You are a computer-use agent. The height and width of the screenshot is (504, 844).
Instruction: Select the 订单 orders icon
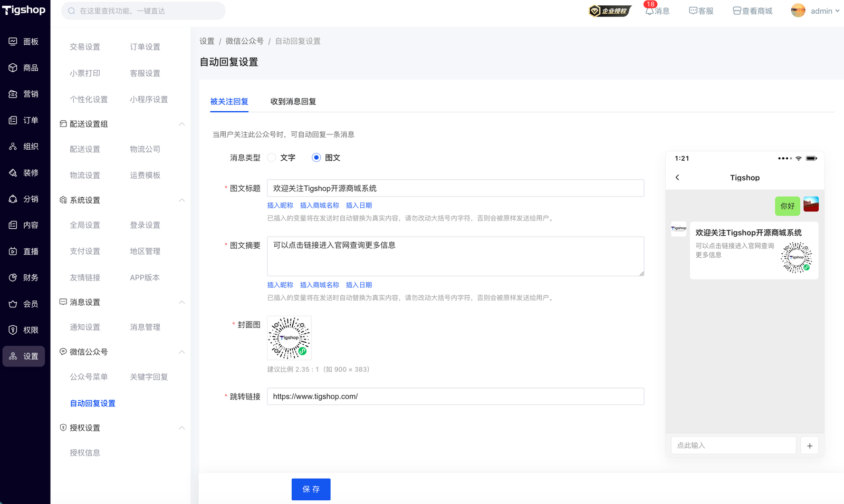click(x=13, y=120)
